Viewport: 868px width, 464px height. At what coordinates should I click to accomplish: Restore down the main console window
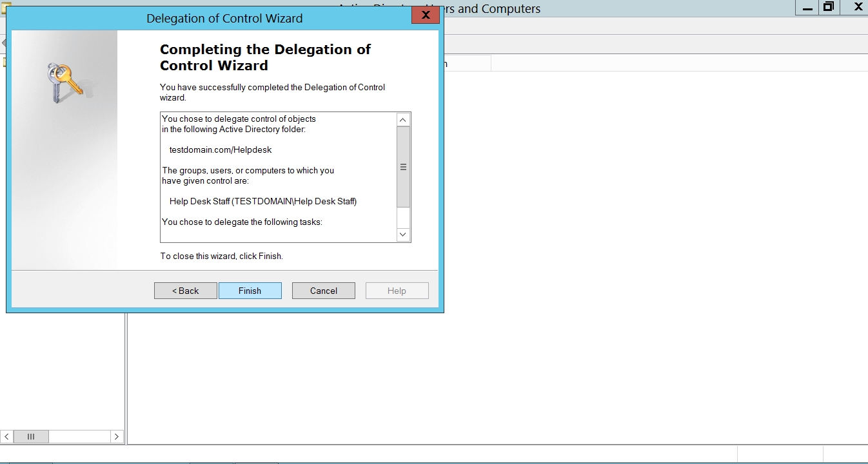pos(829,7)
